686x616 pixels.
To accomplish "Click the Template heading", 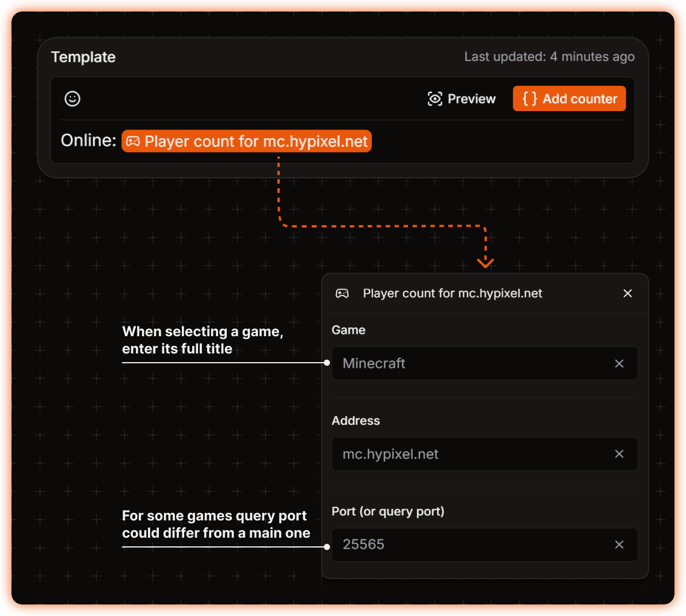I will pos(83,57).
